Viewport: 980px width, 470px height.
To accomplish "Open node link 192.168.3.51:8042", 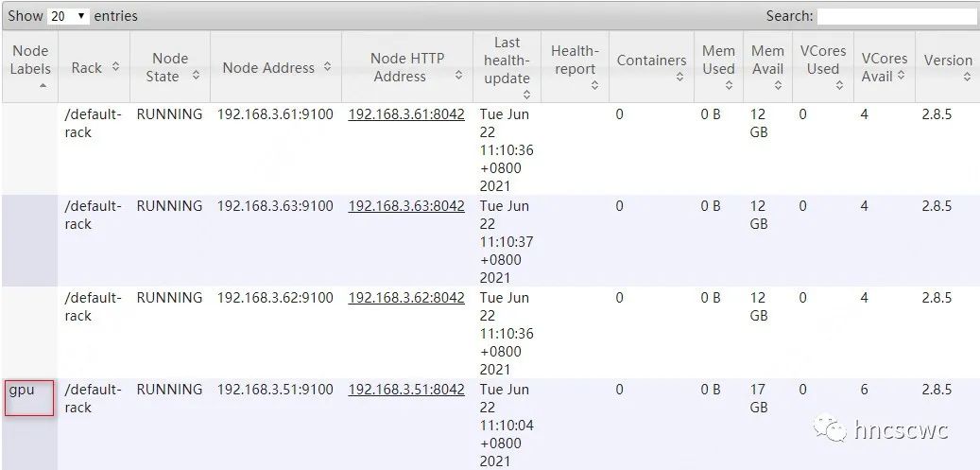I will click(406, 389).
